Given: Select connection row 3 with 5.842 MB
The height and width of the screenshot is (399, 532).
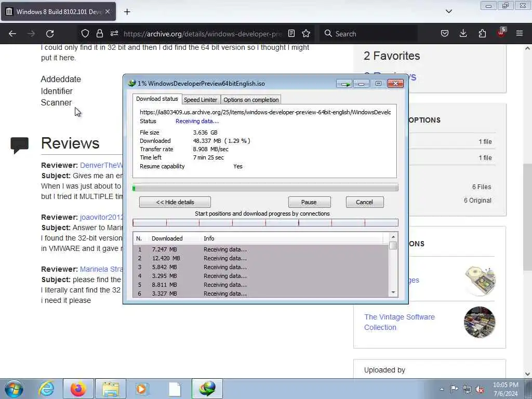Looking at the screenshot, I should pos(261,267).
